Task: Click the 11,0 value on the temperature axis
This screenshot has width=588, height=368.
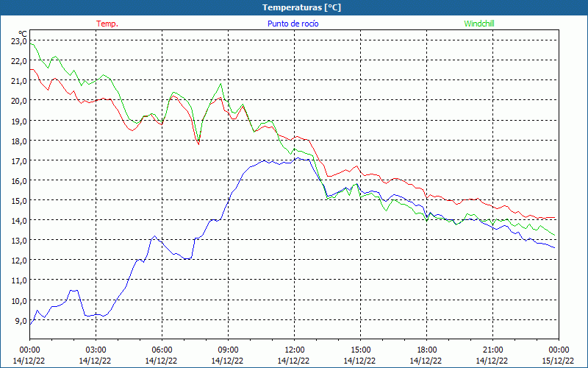Action: click(19, 281)
